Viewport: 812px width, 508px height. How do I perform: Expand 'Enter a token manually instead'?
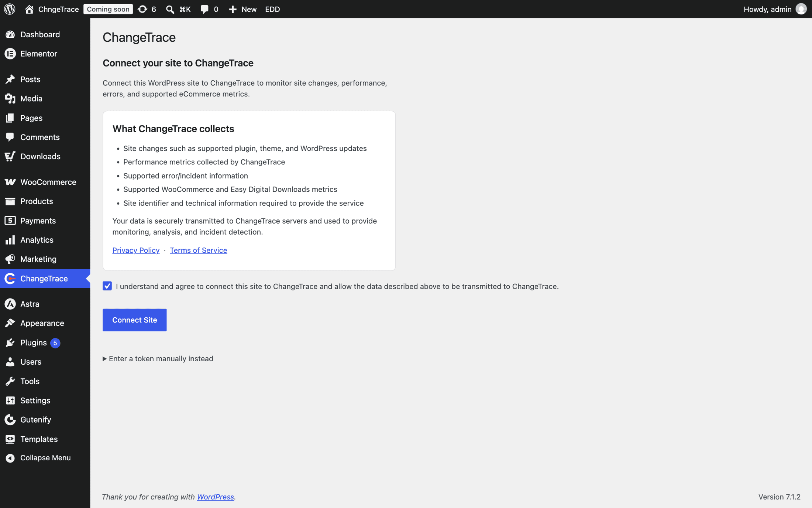pos(158,358)
